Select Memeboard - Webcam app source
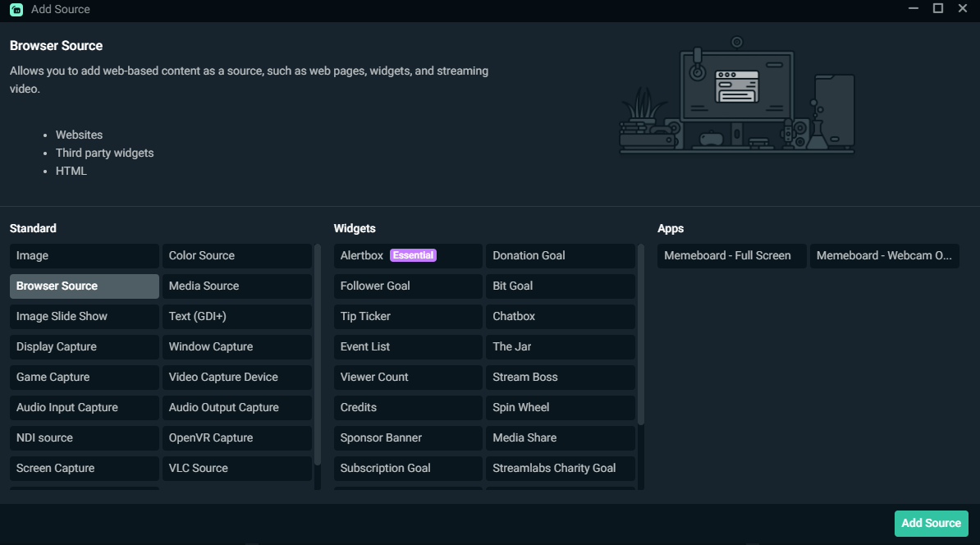Viewport: 980px width, 545px height. [x=884, y=255]
